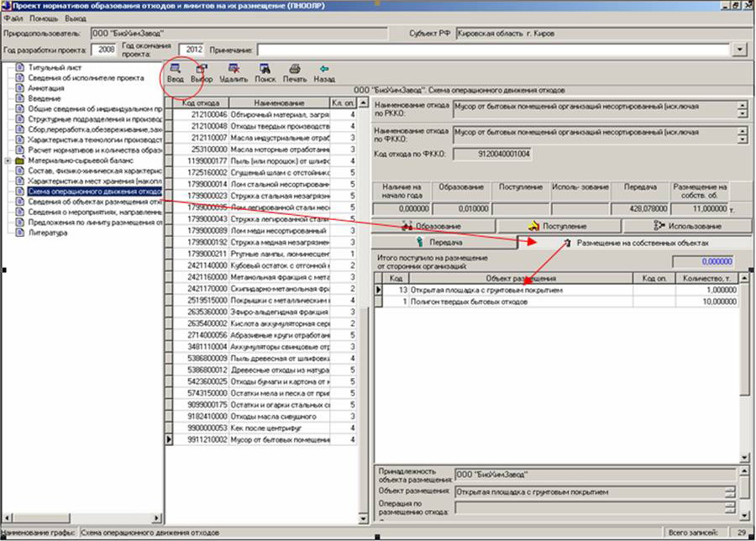
Task: Open the Примечание dropdown arrow
Action: click(739, 50)
